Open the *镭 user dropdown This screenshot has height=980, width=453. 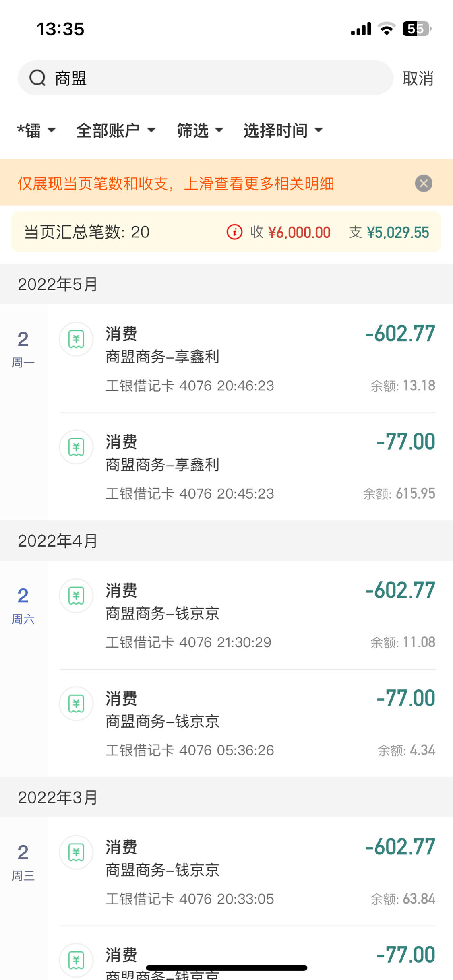tap(36, 130)
